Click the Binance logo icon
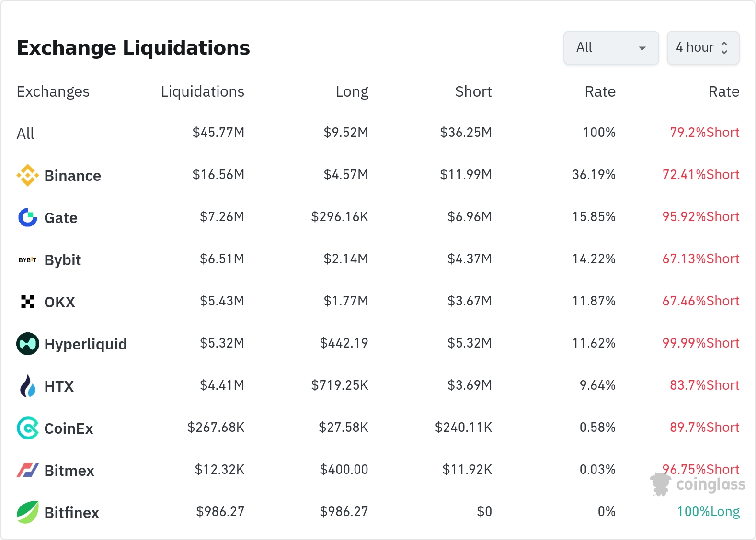The width and height of the screenshot is (756, 540). [27, 175]
